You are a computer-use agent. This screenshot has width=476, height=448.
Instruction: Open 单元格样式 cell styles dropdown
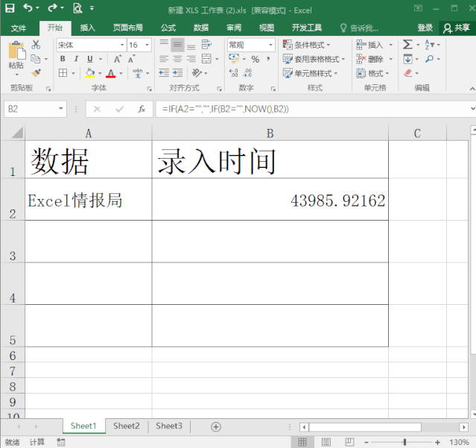tap(310, 73)
